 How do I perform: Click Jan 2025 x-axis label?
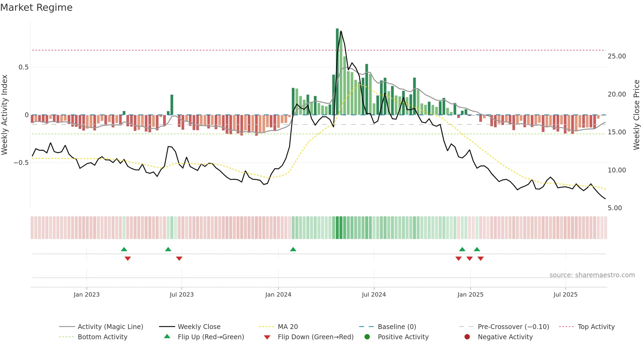[470, 295]
